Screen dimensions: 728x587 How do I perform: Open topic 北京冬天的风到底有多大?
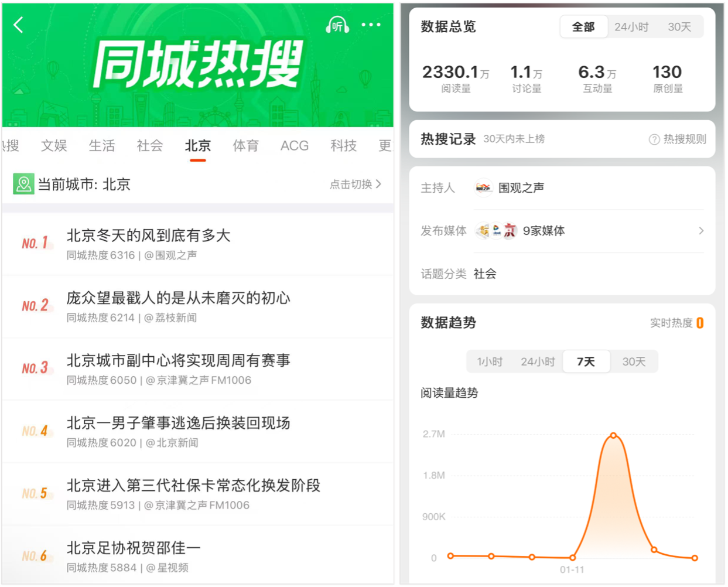(149, 235)
